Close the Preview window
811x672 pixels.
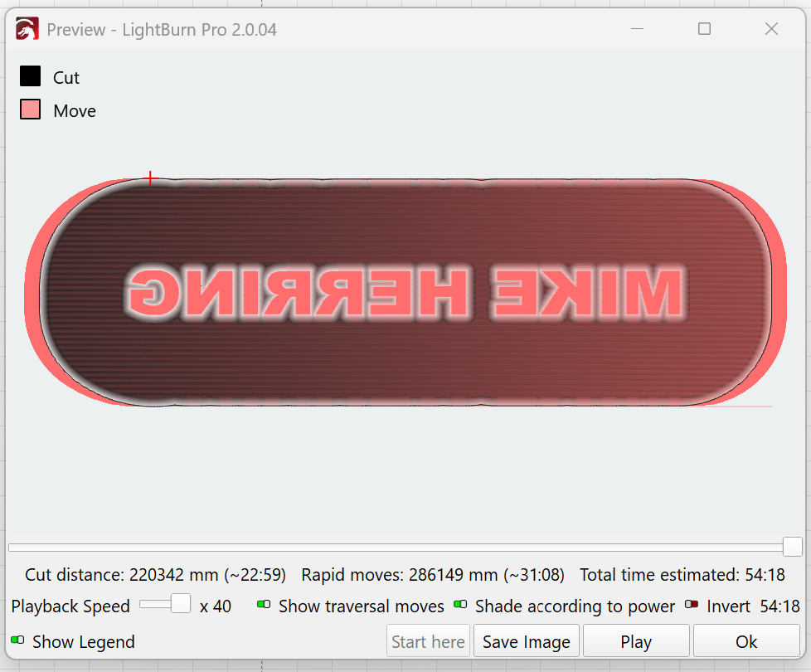pyautogui.click(x=771, y=29)
